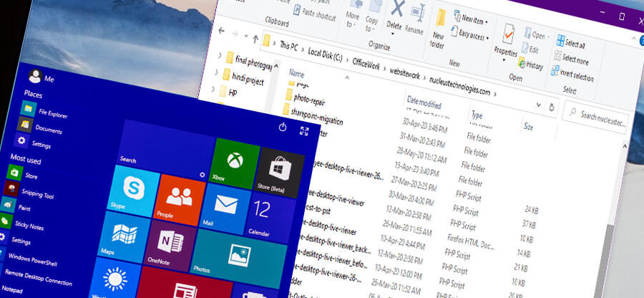Click the Back navigation arrow
The width and height of the screenshot is (644, 298).
point(223,30)
